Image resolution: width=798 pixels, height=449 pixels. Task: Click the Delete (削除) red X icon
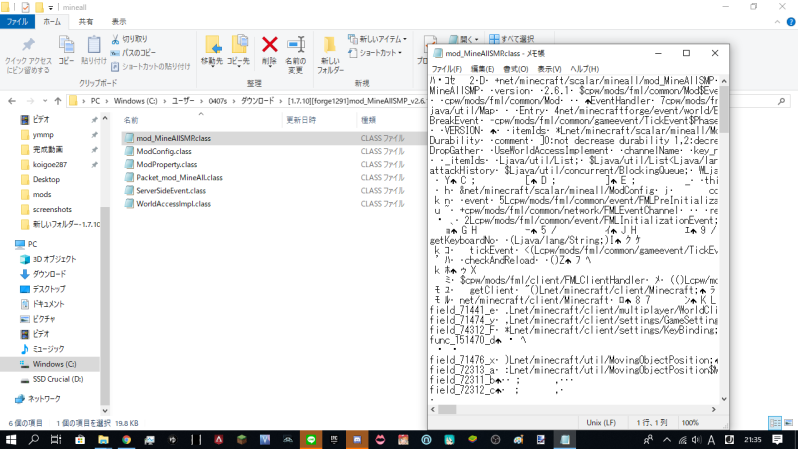[x=269, y=44]
